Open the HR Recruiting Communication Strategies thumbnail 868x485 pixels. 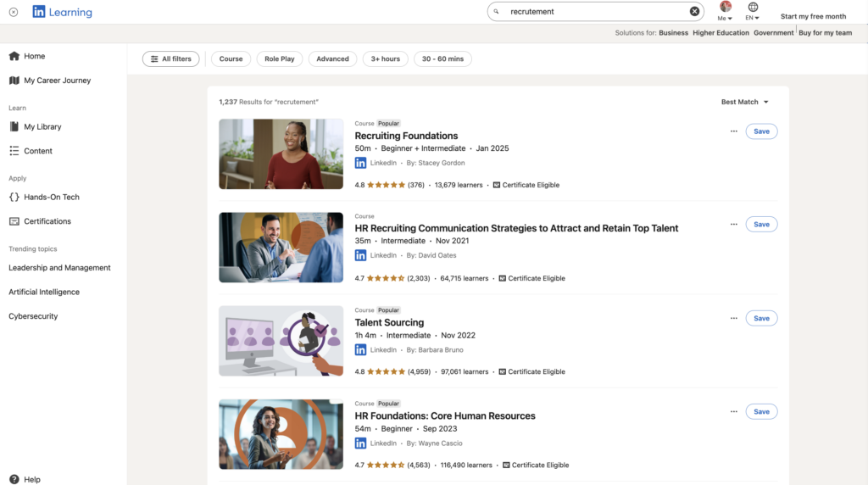click(281, 248)
